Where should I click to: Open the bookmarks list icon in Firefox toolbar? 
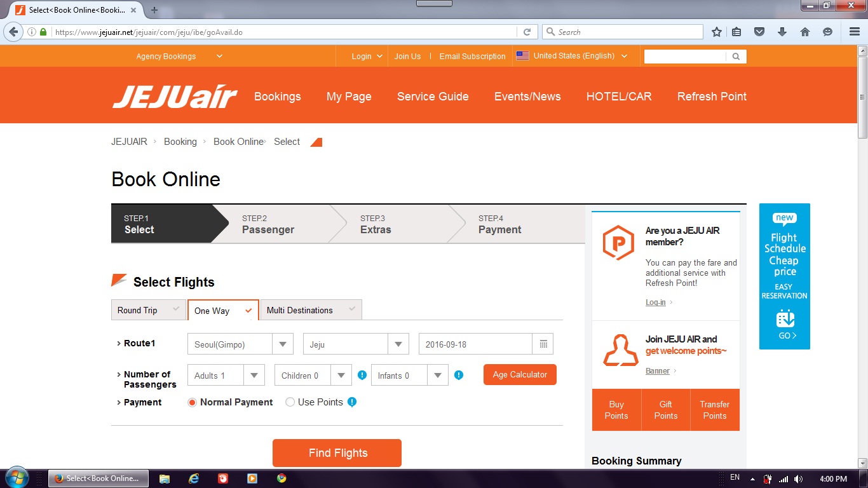click(x=736, y=32)
